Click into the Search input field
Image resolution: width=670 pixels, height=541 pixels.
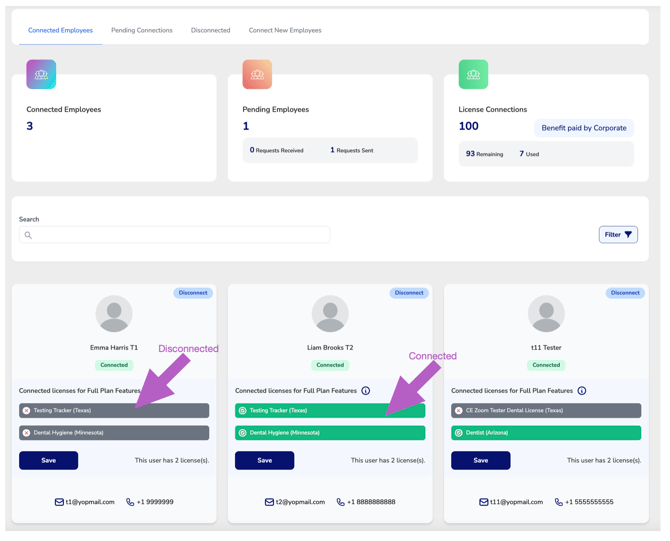coord(174,235)
